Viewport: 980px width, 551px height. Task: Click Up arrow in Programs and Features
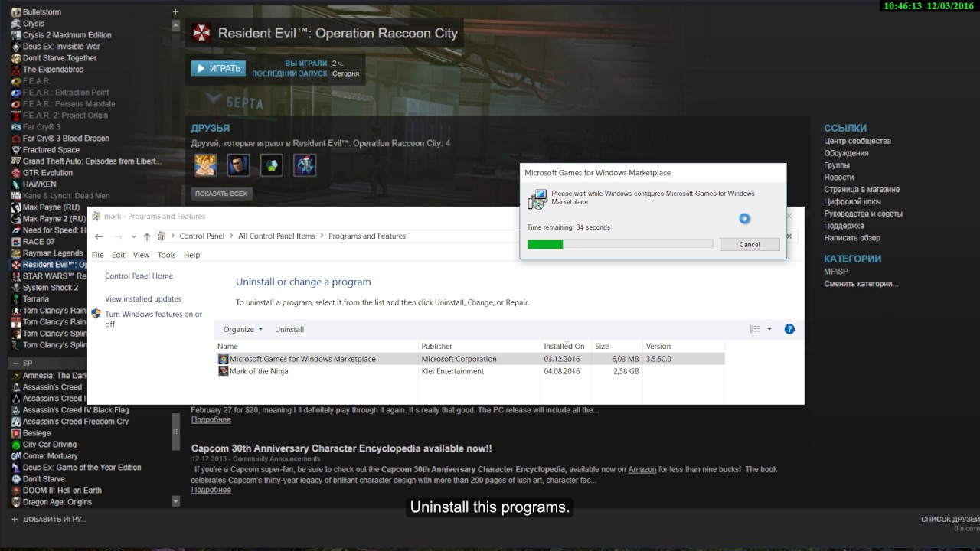[x=147, y=236]
